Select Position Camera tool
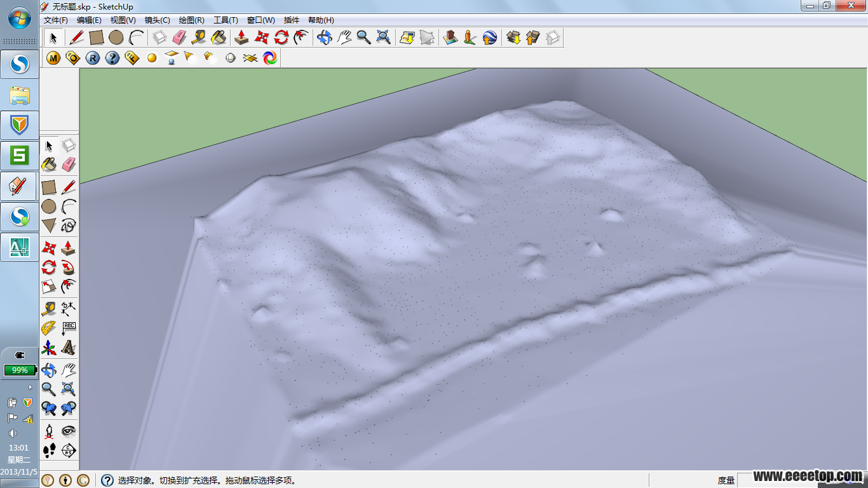The width and height of the screenshot is (868, 488). click(x=49, y=431)
